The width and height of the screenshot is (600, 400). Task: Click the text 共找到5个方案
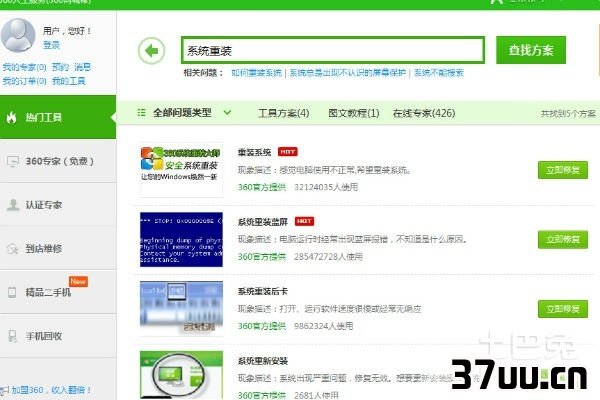click(x=568, y=113)
